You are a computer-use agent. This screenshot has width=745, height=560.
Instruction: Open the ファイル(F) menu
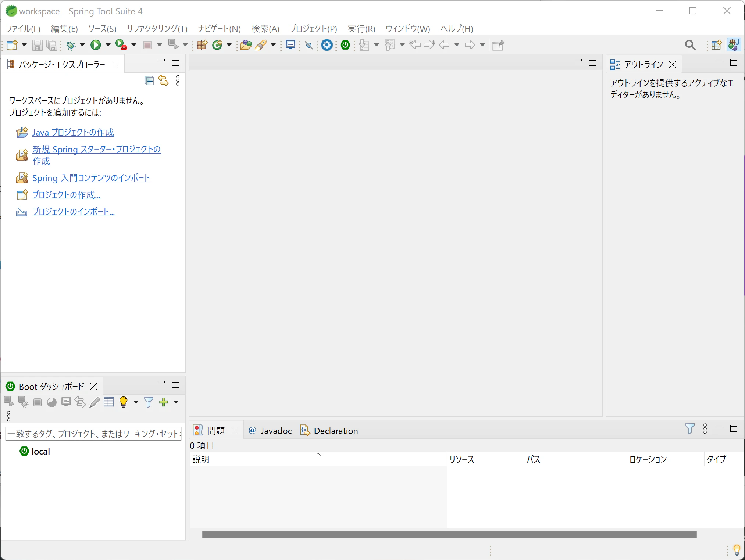pos(23,29)
